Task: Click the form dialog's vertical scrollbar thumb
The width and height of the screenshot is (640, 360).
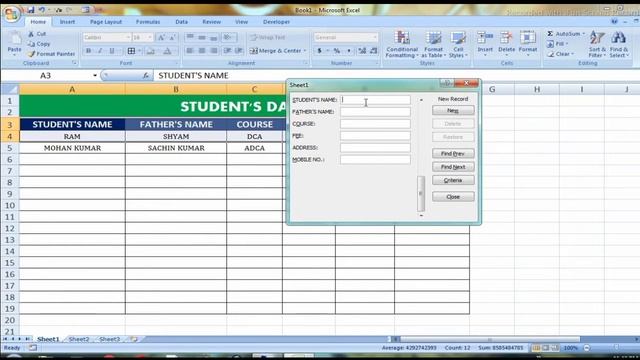Action: coord(421,193)
